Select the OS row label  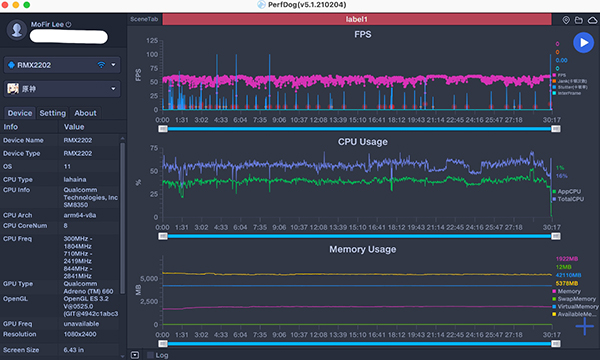point(7,166)
